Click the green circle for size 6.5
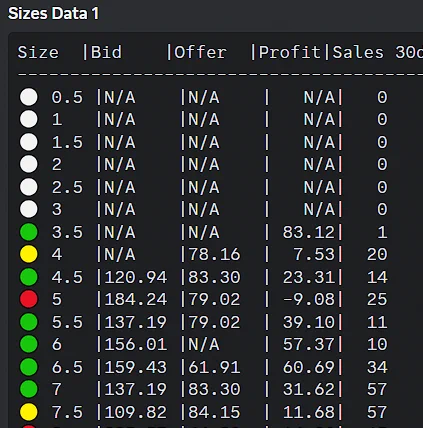The height and width of the screenshot is (428, 423). pos(29,367)
